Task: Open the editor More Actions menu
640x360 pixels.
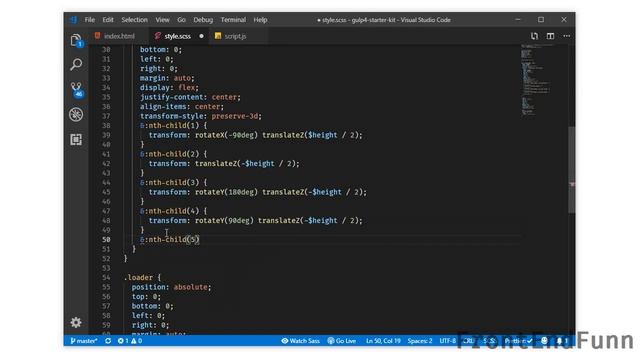Action: coord(567,36)
